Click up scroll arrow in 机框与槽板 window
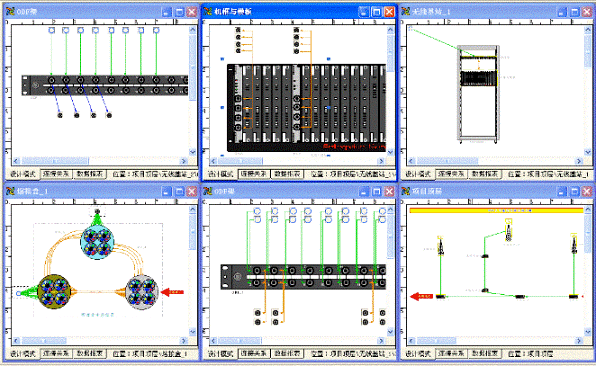596x366 pixels. [x=390, y=29]
